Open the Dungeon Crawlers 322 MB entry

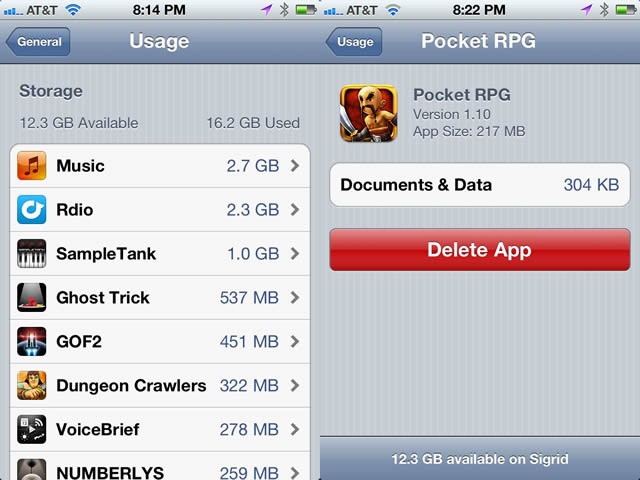(160, 385)
